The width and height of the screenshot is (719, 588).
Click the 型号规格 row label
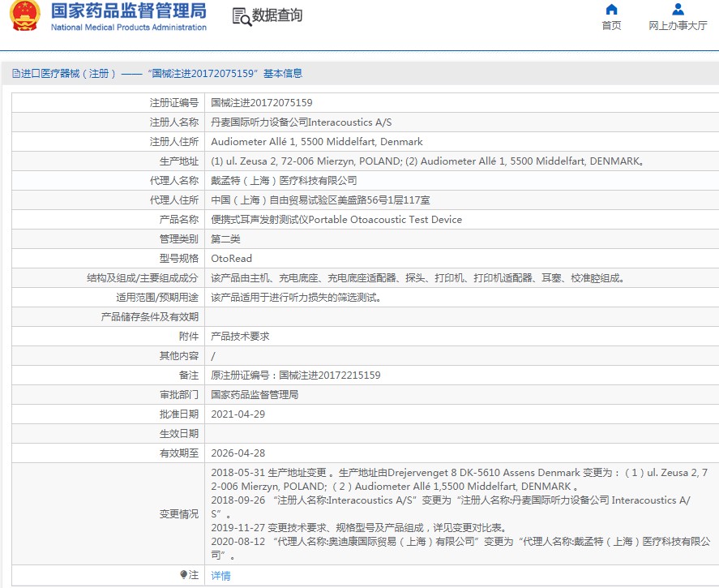pos(179,259)
